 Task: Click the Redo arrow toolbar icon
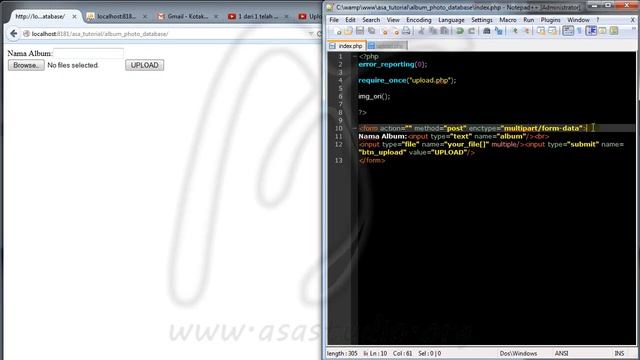tap(471, 31)
